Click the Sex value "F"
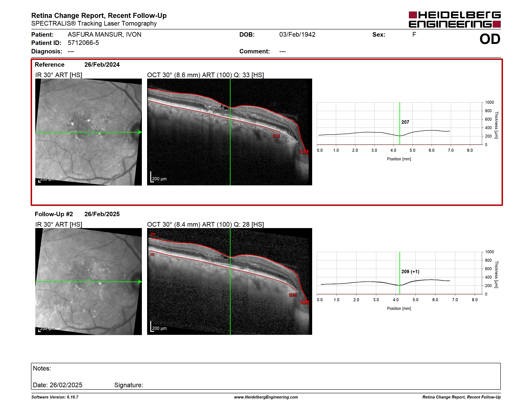This screenshot has width=532, height=411. pos(414,35)
